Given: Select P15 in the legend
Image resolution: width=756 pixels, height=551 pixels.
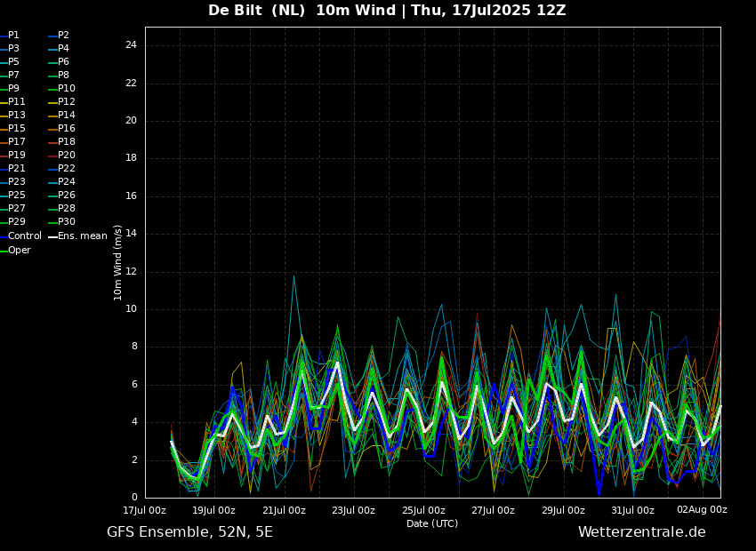Looking at the screenshot, I should click(x=17, y=129).
